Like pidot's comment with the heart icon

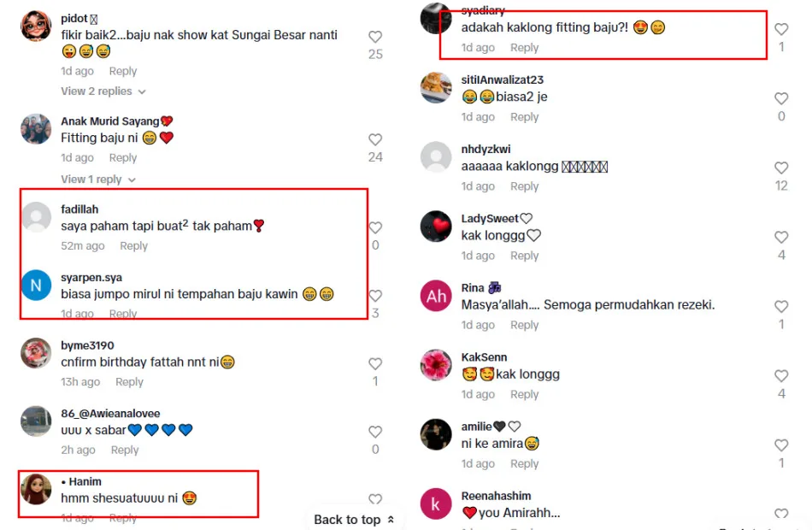click(375, 37)
